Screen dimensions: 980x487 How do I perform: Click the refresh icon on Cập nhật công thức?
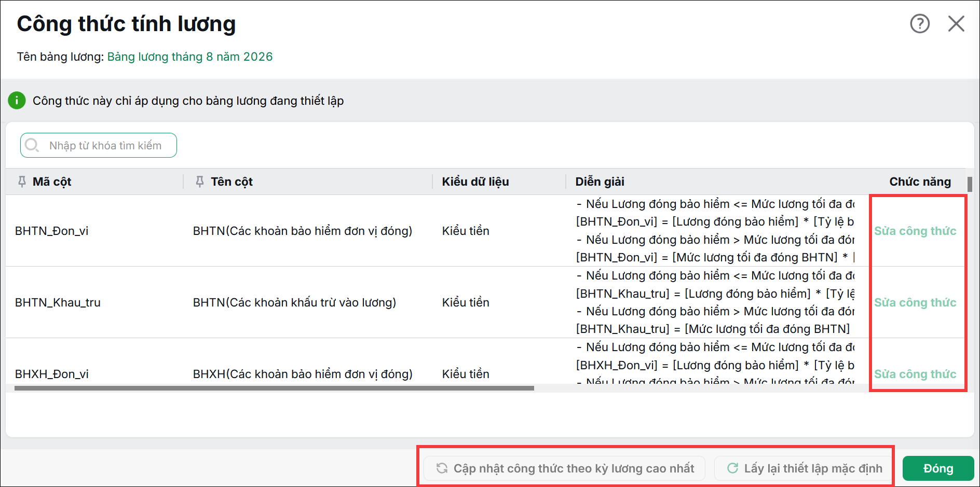click(442, 468)
